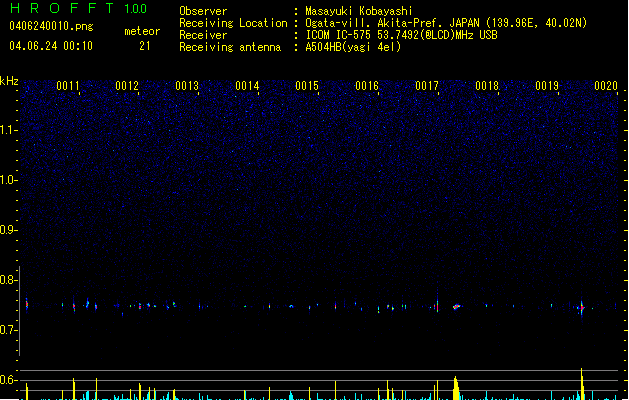The height and width of the screenshot is (400, 629).
Task: Click the meteor echo between 0019 and 0020
Action: click(x=582, y=308)
